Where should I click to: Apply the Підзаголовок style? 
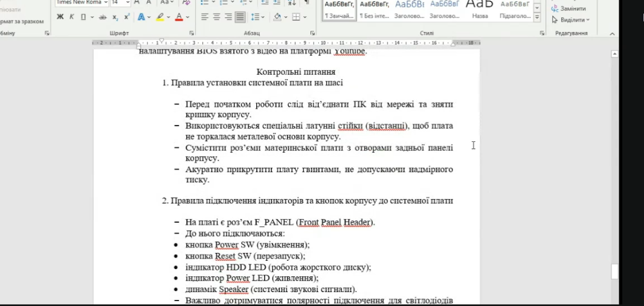point(515,10)
